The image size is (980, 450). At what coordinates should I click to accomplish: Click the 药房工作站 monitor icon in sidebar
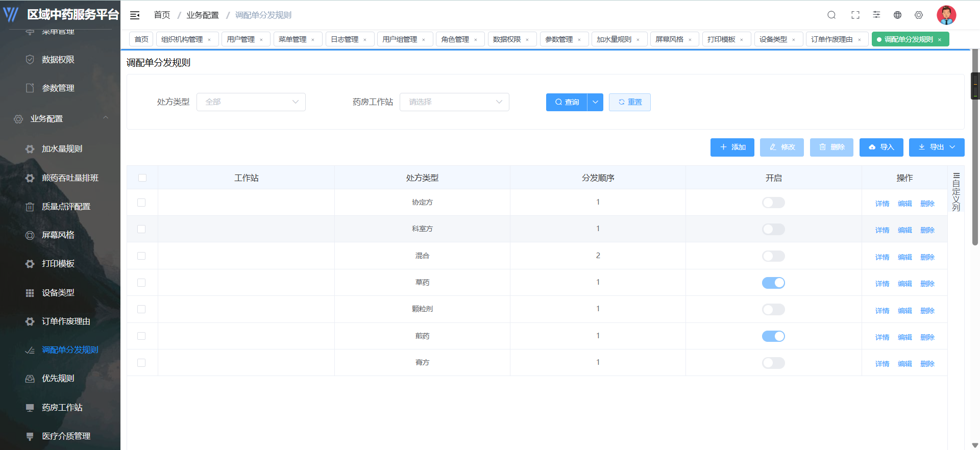(x=30, y=408)
